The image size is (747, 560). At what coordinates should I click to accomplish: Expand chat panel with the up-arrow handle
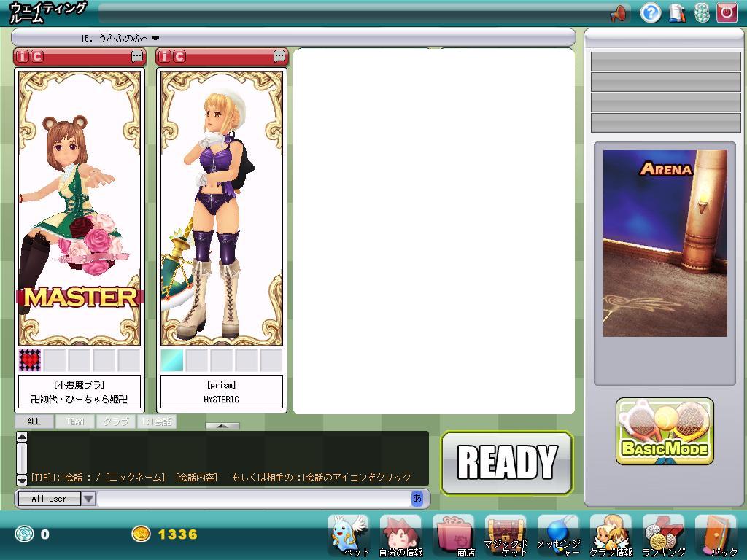(x=222, y=426)
